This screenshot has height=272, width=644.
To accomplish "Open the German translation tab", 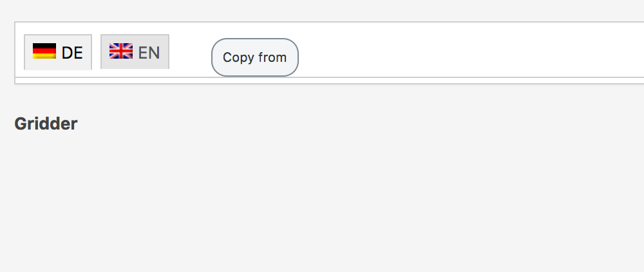I will point(58,52).
